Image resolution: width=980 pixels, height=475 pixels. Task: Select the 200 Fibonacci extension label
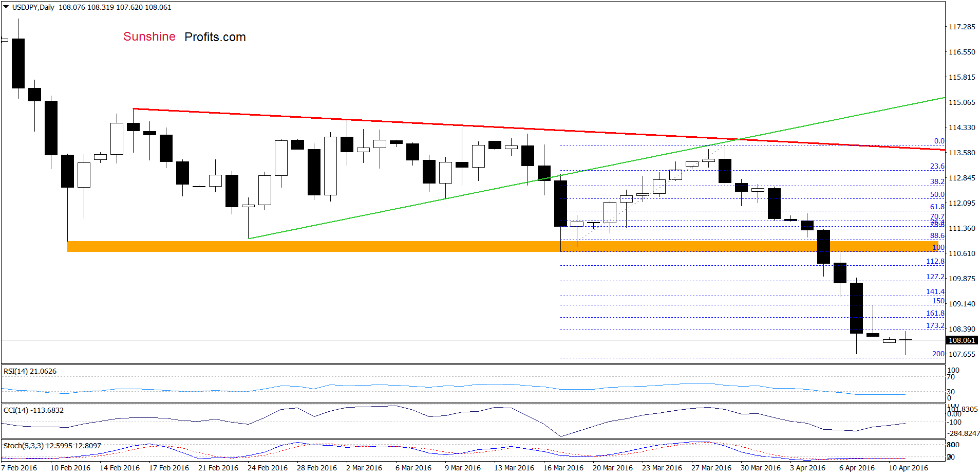(x=938, y=354)
